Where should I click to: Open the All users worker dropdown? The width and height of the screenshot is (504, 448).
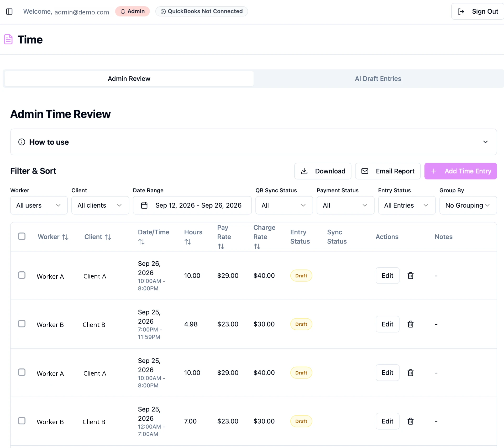tap(39, 205)
